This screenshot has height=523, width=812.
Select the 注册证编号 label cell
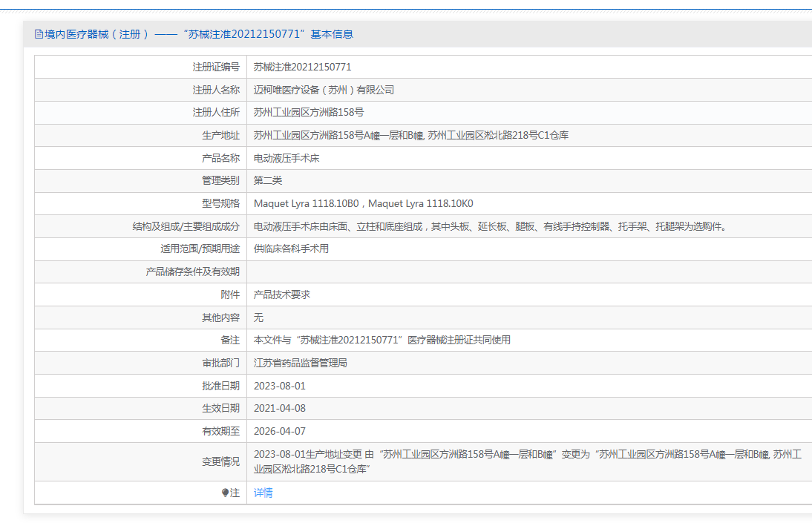[216, 67]
